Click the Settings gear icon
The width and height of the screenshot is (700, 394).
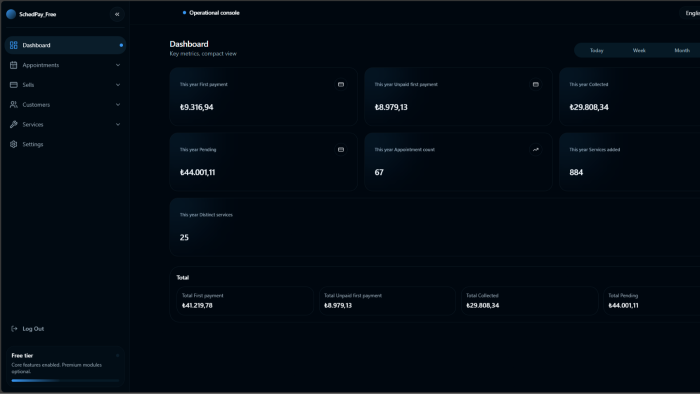click(x=13, y=144)
